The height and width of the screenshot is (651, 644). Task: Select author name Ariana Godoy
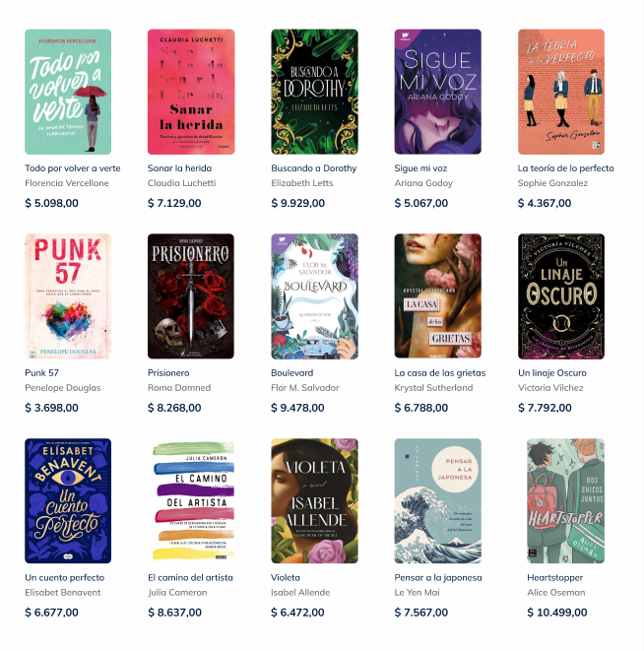(x=423, y=183)
